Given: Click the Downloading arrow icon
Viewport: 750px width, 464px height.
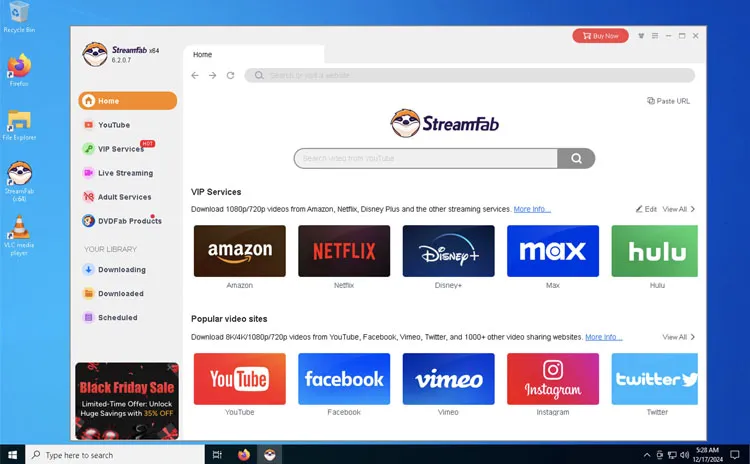Looking at the screenshot, I should (88, 269).
